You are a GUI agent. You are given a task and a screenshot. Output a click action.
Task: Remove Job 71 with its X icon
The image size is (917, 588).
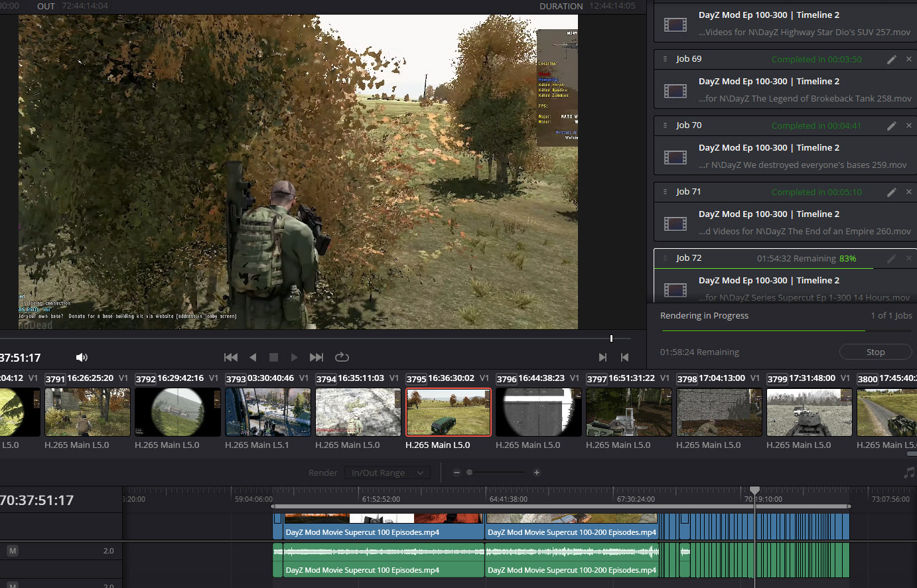coord(909,192)
